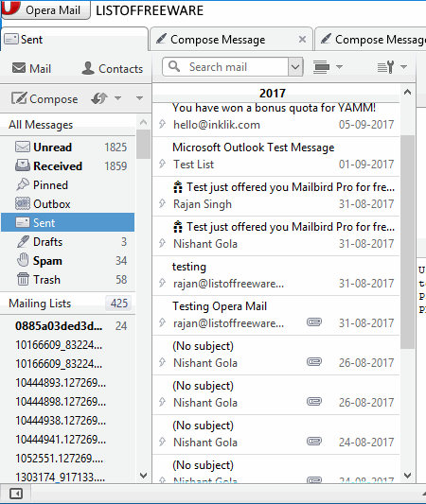Pin the hello@inklik.com YAMM message

(x=163, y=124)
